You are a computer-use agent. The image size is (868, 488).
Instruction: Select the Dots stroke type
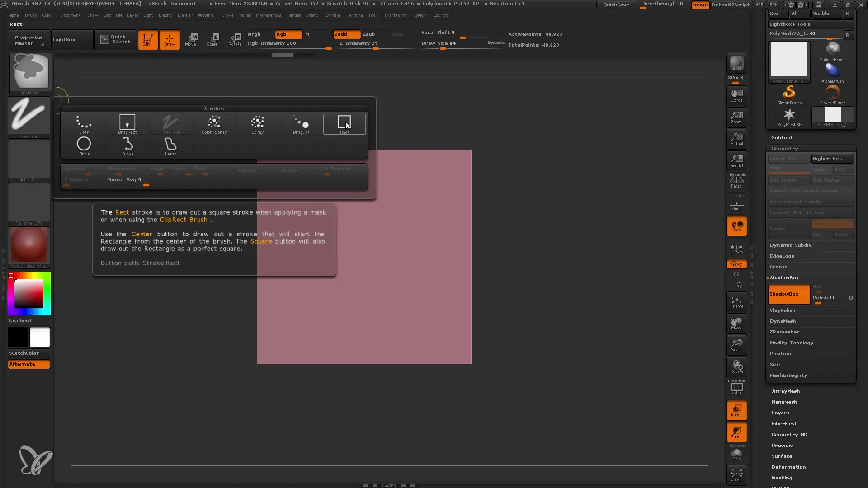point(84,124)
